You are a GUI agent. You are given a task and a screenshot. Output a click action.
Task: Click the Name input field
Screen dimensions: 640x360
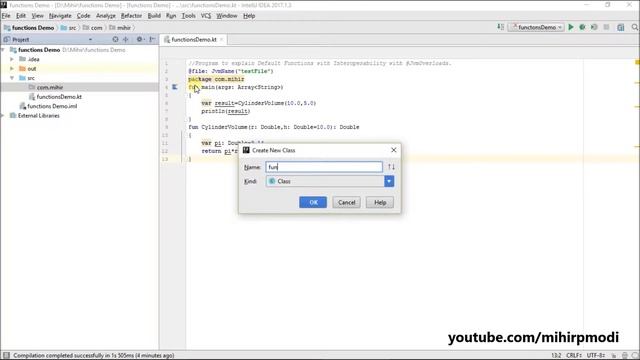pyautogui.click(x=324, y=167)
